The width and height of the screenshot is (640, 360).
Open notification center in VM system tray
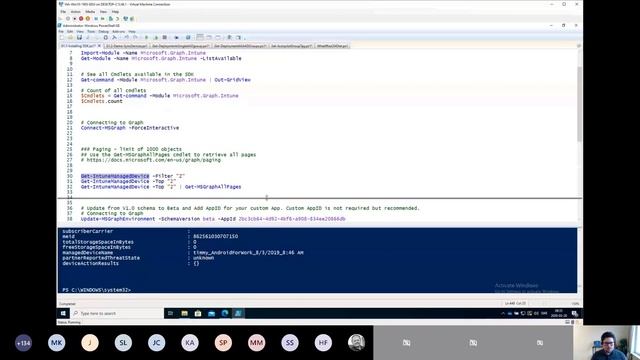click(575, 313)
